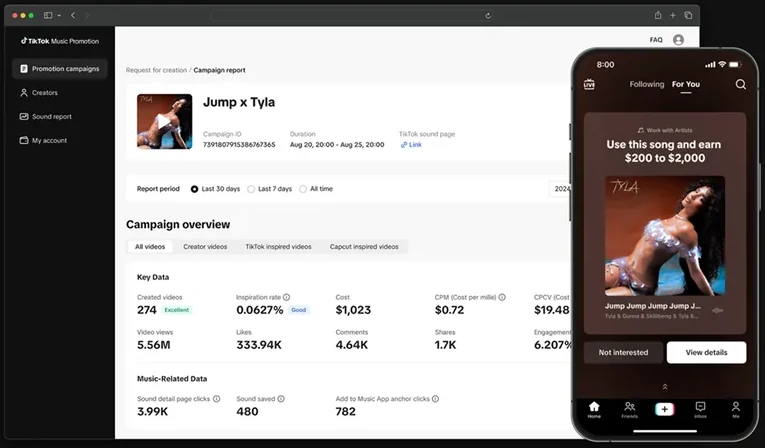765x448 pixels.
Task: Select Last 30 days report period
Action: click(x=215, y=189)
